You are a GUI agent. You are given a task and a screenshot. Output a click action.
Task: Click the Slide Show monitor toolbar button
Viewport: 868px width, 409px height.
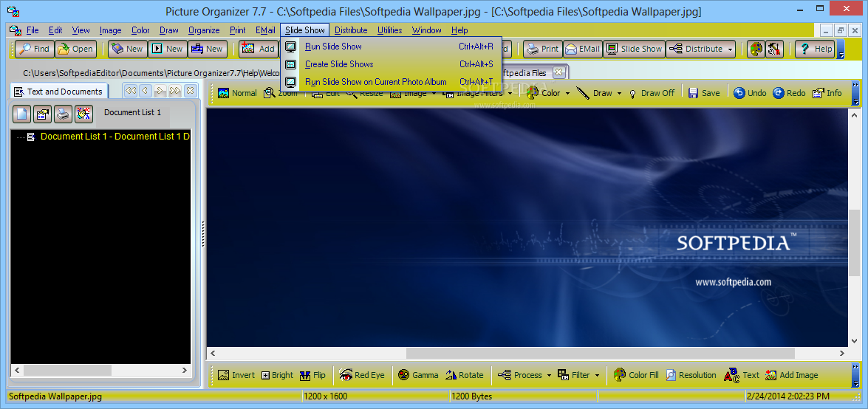635,49
